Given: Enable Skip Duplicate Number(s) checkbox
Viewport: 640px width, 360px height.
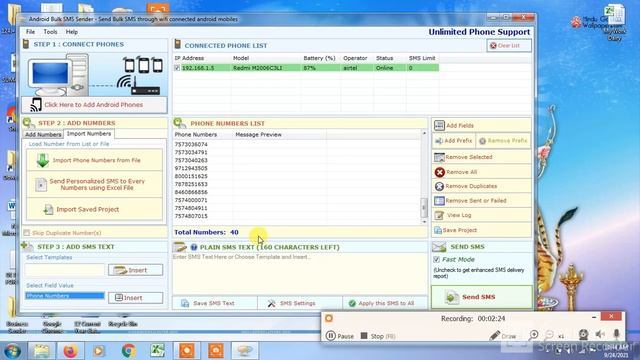Looking at the screenshot, I should (27, 233).
